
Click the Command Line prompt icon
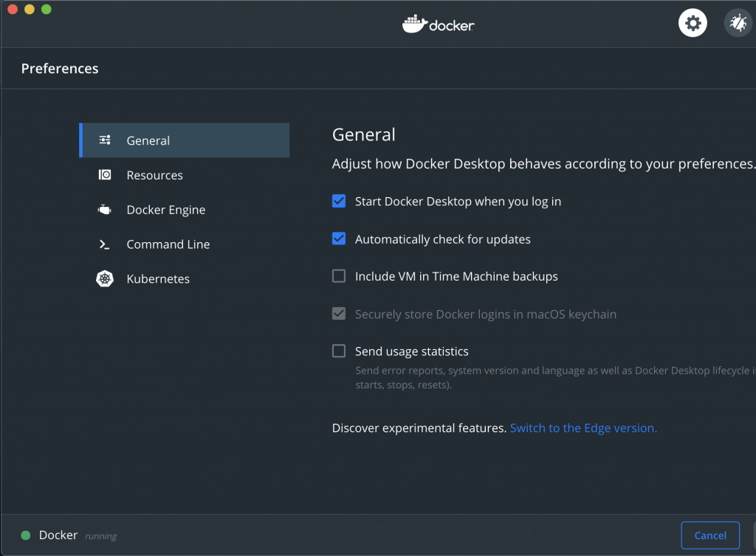point(104,244)
